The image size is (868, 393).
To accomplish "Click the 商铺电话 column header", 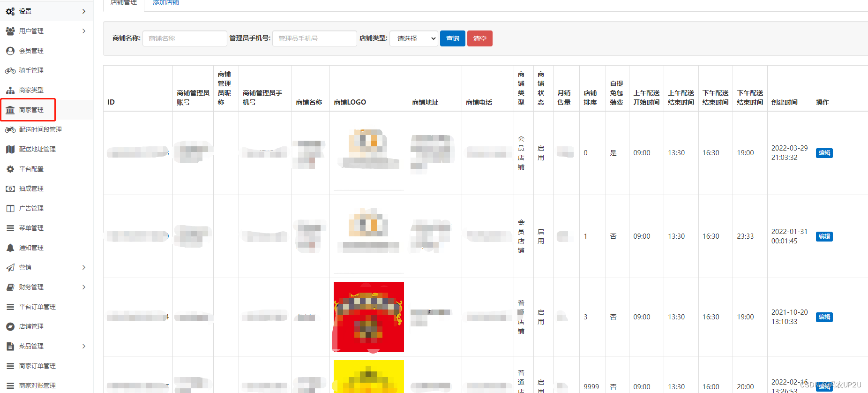I will click(479, 102).
